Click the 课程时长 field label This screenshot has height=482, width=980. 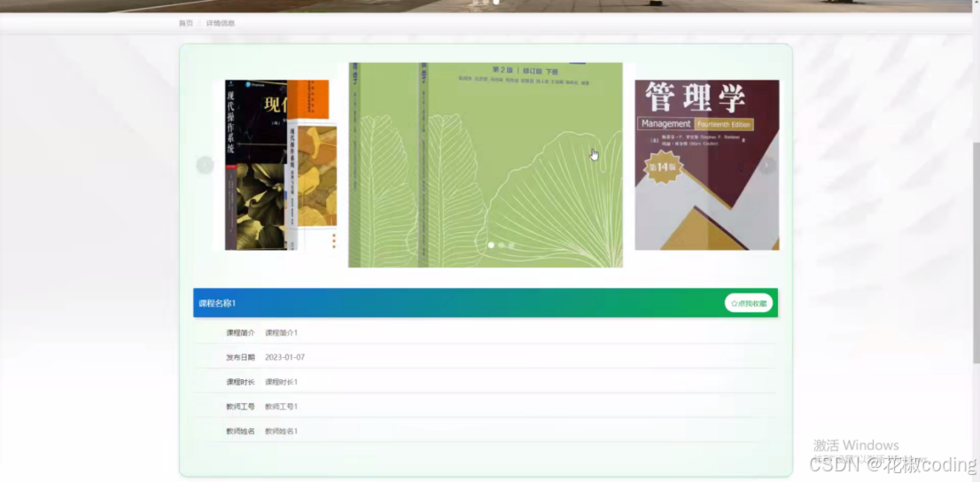241,382
